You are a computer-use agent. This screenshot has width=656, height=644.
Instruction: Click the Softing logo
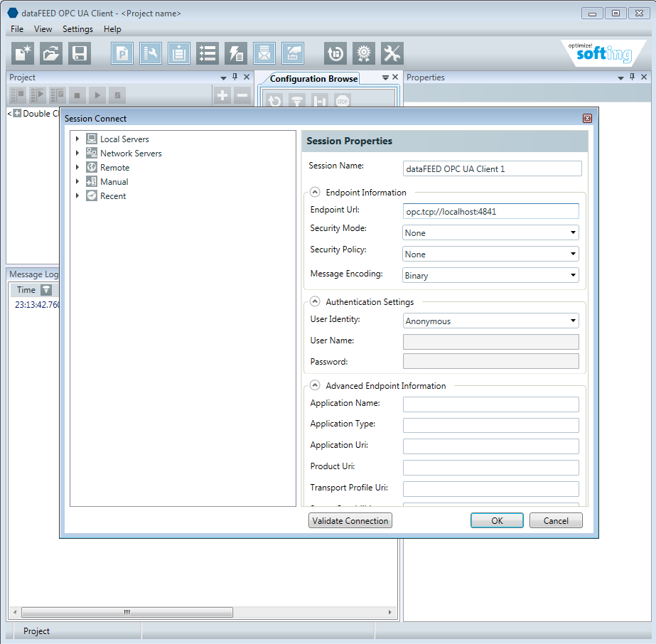603,53
